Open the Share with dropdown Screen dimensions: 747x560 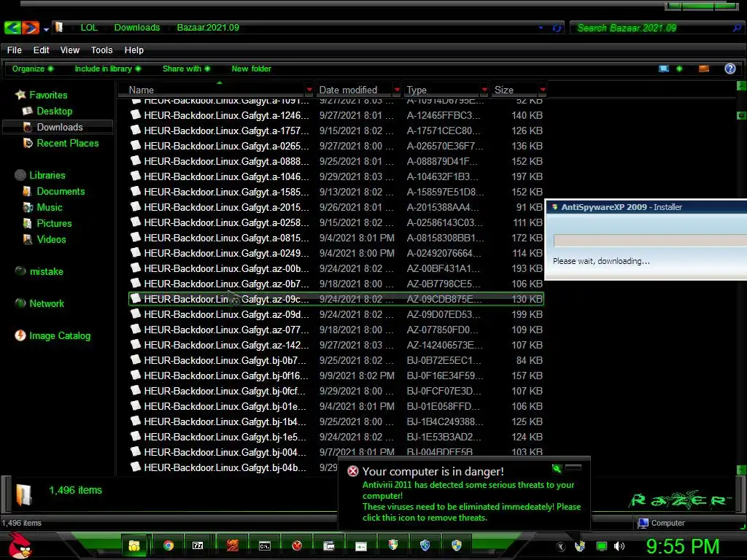click(186, 69)
